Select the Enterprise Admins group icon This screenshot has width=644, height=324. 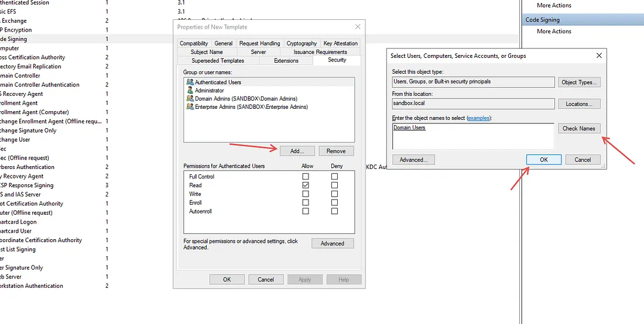[x=190, y=107]
